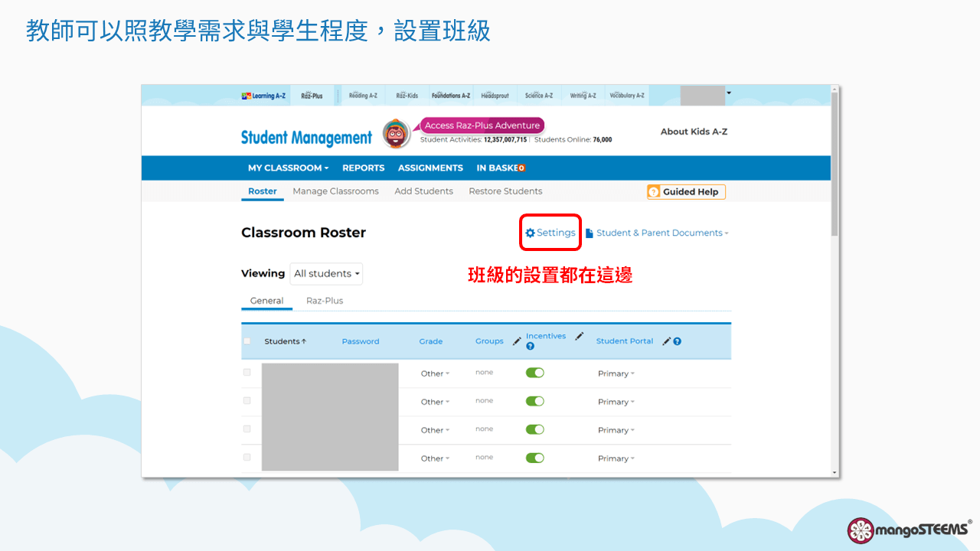Screen dimensions: 980x551
Task: Click the Student Management logo
Action: (x=306, y=138)
